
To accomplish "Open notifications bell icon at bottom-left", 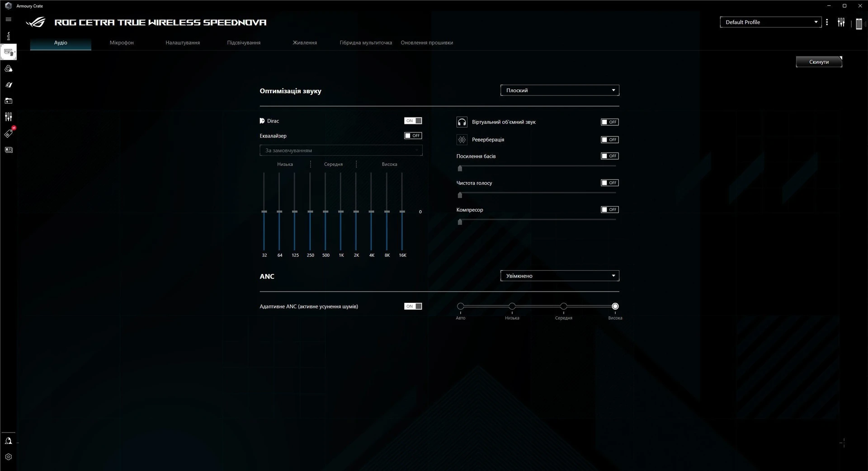I will pyautogui.click(x=8, y=441).
